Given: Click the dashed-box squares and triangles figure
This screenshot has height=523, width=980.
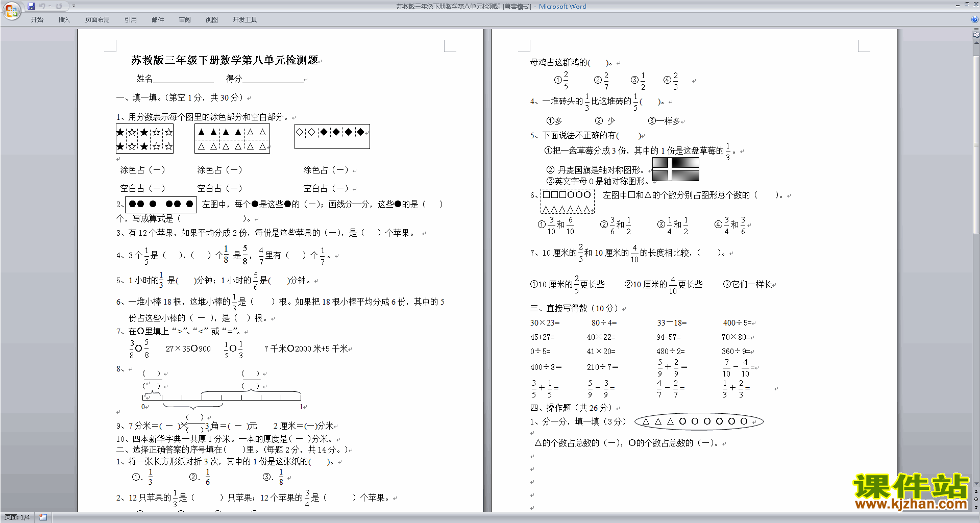Looking at the screenshot, I should coord(567,202).
